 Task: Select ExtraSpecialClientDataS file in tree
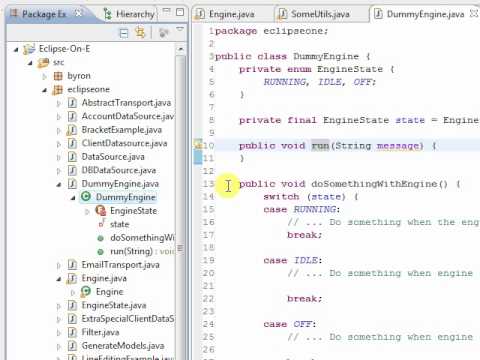128,319
